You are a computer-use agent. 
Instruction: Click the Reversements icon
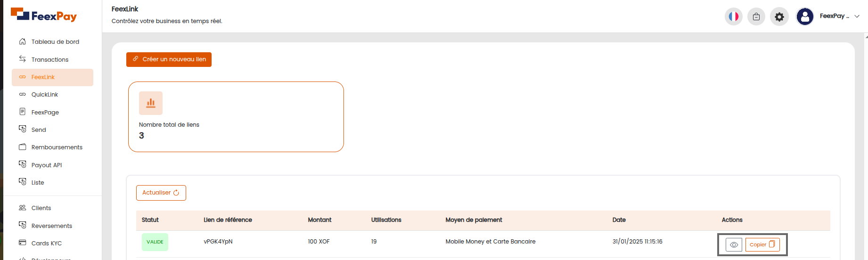22,225
